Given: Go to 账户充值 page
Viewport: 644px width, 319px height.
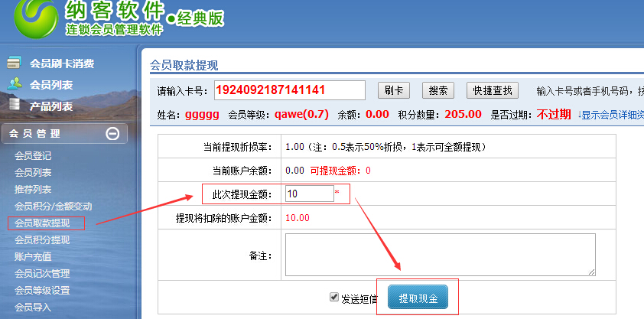Looking at the screenshot, I should [x=33, y=257].
